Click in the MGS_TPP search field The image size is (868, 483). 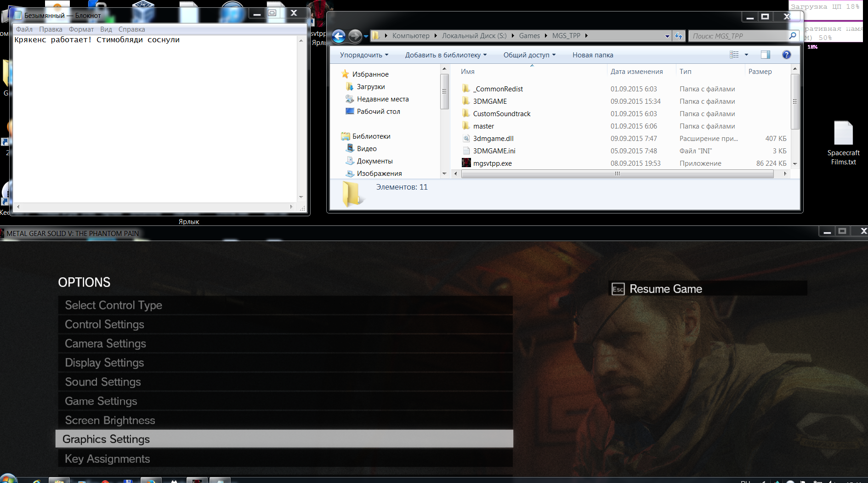tap(738, 36)
